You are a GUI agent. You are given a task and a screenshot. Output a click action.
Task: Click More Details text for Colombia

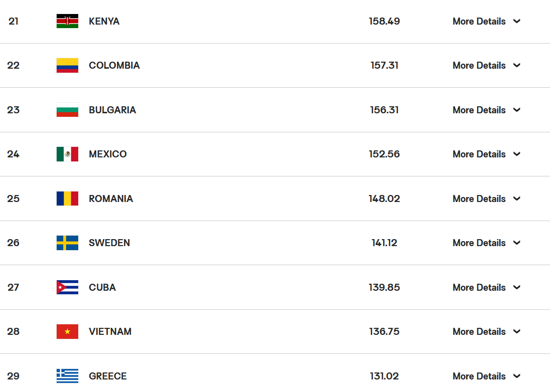pyautogui.click(x=479, y=65)
